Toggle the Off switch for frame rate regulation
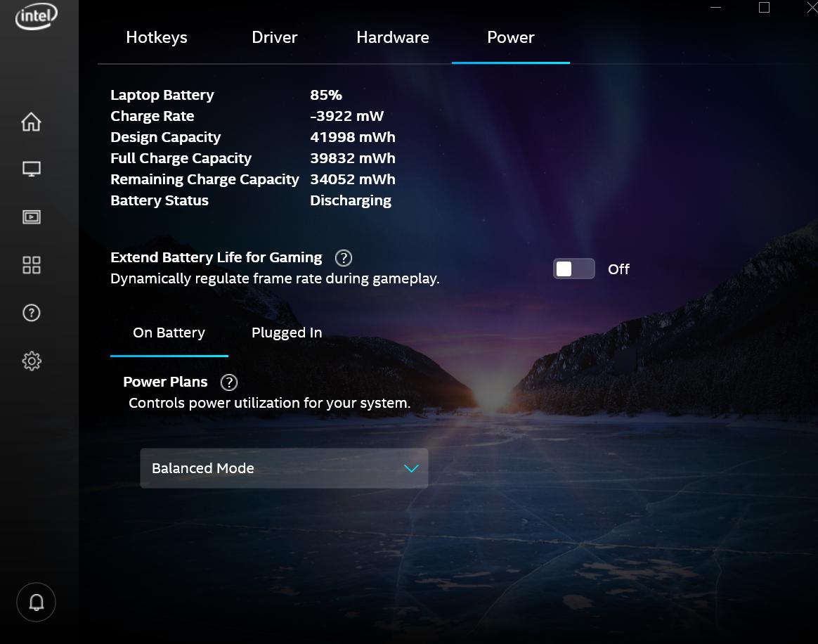This screenshot has width=818, height=644. pyautogui.click(x=573, y=269)
